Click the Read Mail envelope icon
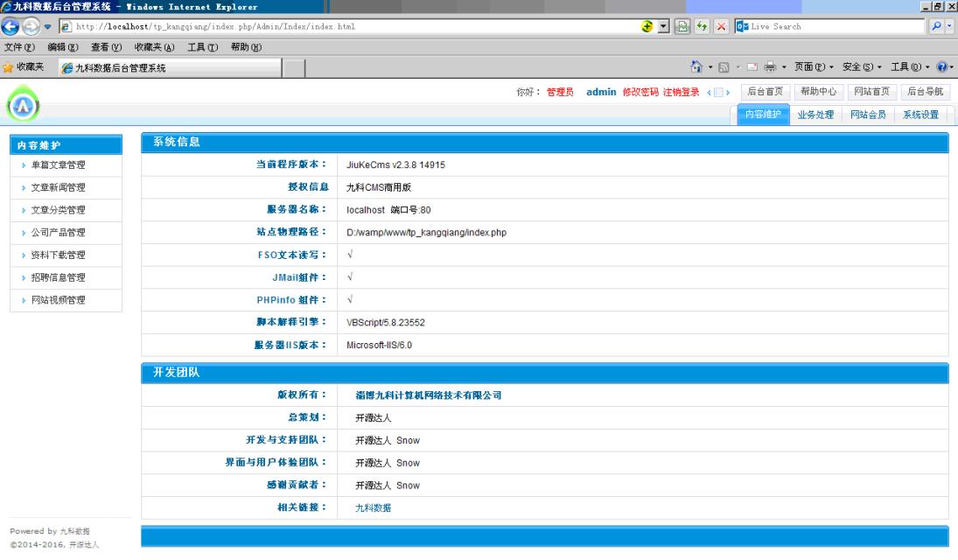This screenshot has width=958, height=560. click(x=752, y=67)
